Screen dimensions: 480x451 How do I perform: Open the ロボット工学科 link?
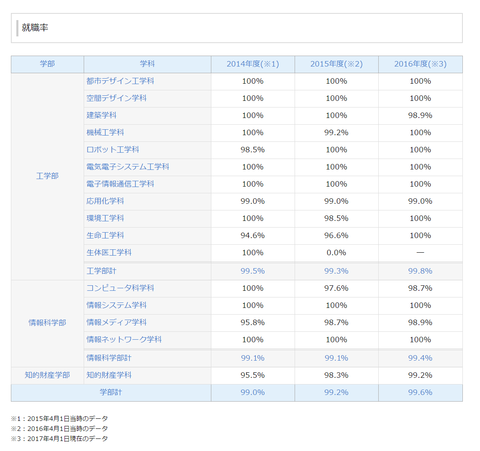(x=113, y=150)
